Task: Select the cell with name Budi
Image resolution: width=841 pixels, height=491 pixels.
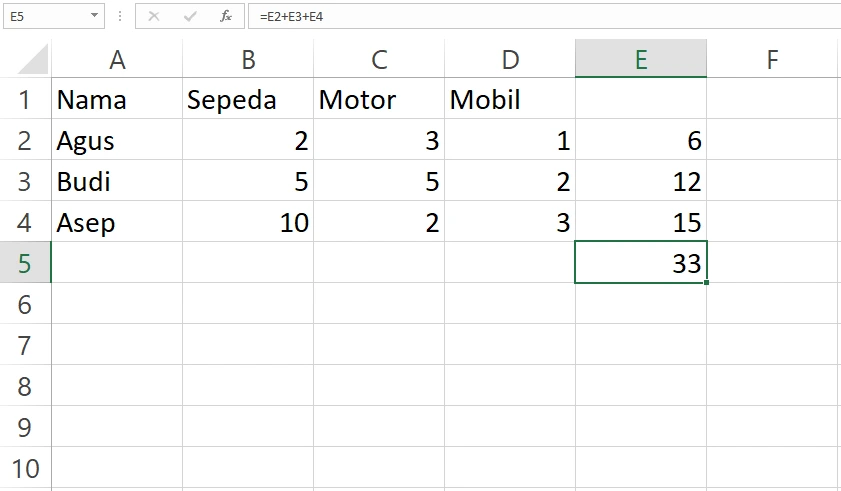Action: click(x=117, y=181)
